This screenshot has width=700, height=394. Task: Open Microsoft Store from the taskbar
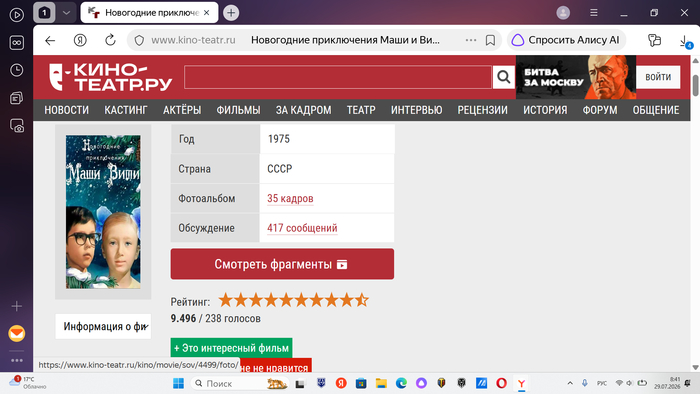[361, 383]
